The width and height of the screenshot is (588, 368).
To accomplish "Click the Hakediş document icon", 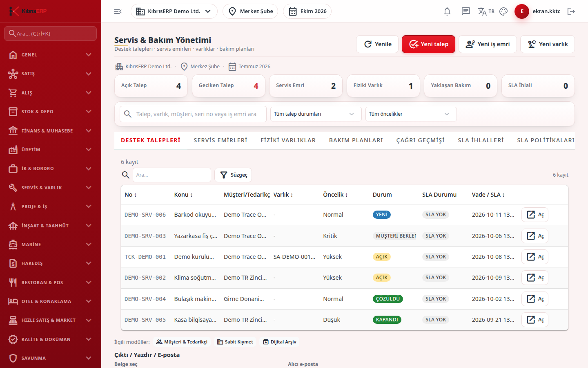I will 13,263.
